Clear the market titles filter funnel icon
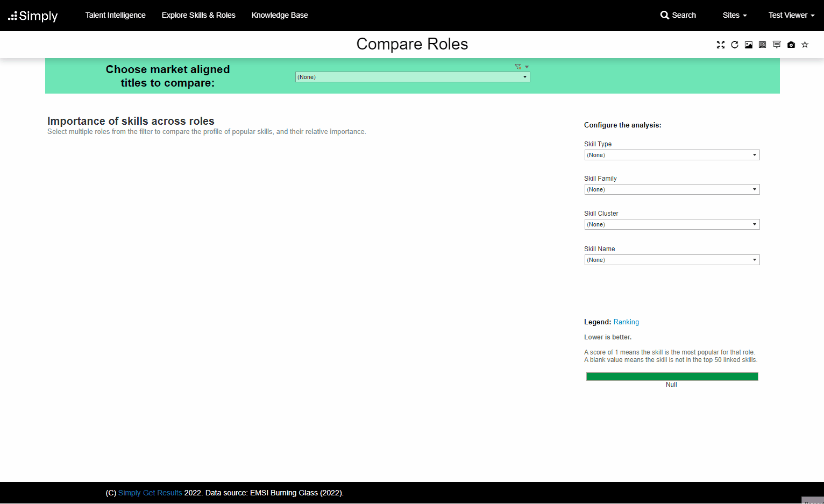The width and height of the screenshot is (824, 504). pos(518,67)
